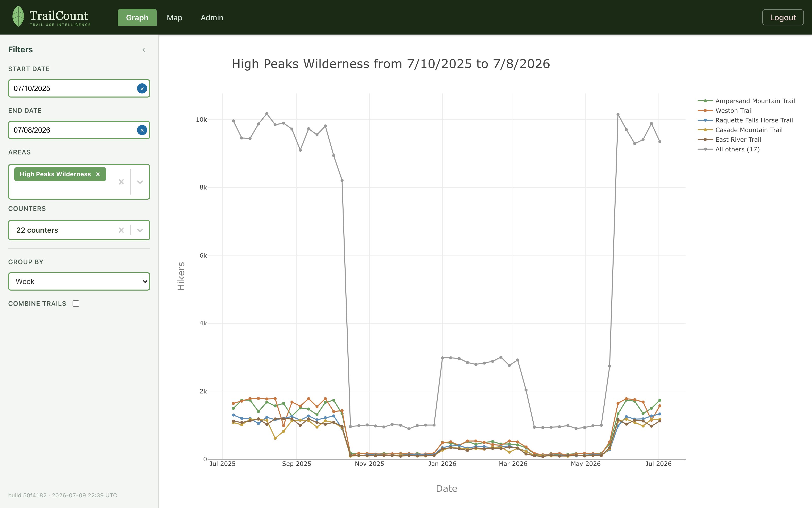Clear the start date field
This screenshot has width=812, height=508.
pyautogui.click(x=142, y=88)
